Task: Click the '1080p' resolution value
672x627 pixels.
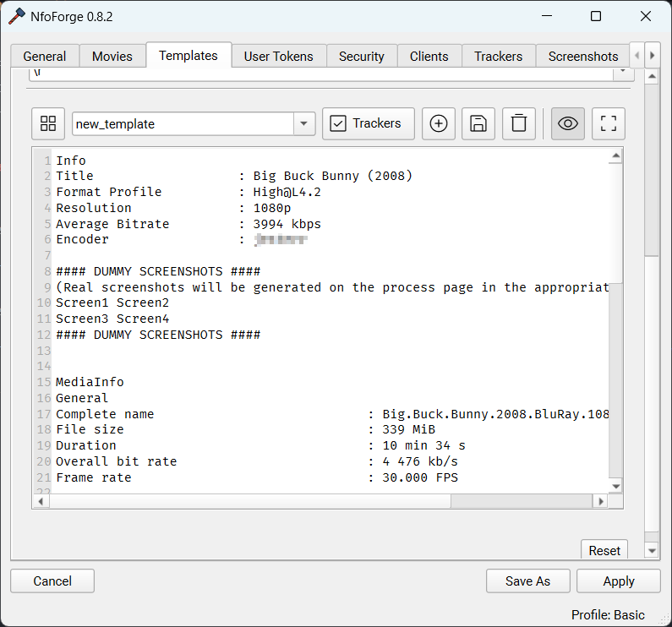Action: click(271, 208)
